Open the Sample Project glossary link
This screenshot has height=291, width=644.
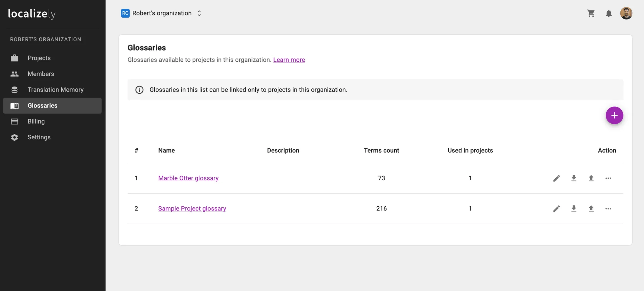[192, 209]
